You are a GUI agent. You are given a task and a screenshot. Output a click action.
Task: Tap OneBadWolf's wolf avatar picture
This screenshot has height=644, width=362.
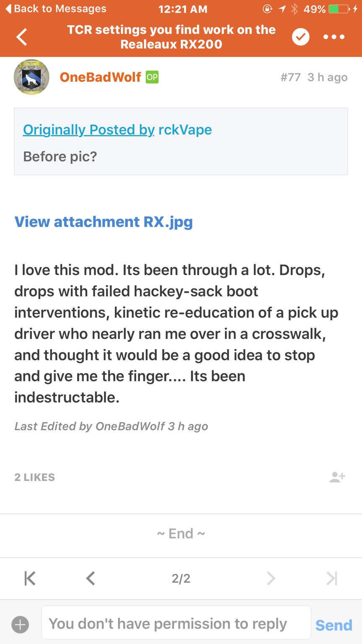click(x=31, y=77)
